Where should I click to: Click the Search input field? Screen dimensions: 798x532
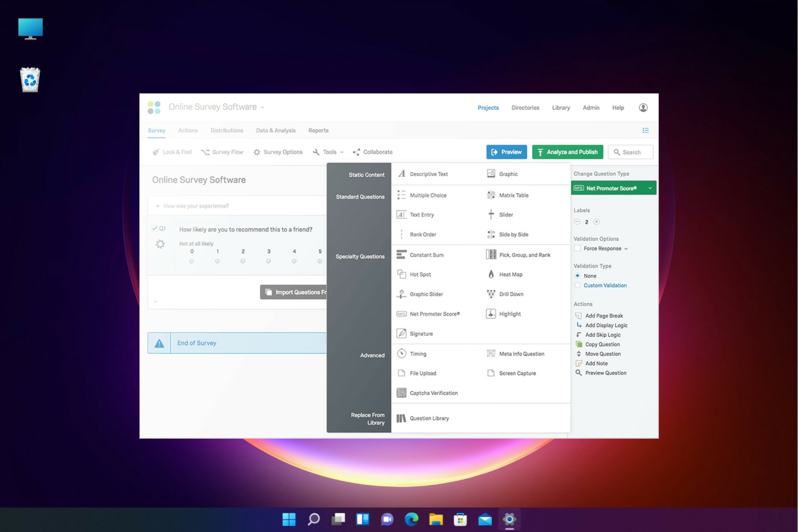tap(631, 152)
